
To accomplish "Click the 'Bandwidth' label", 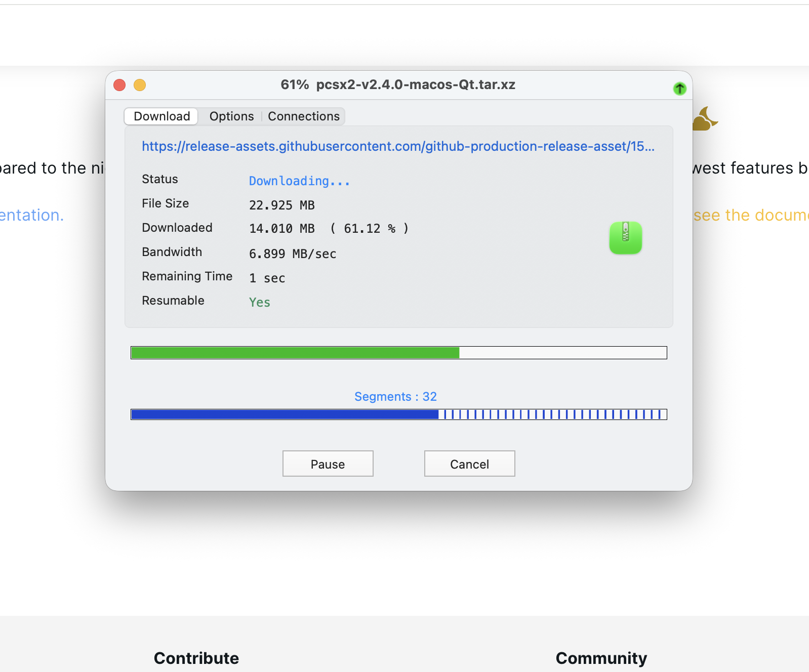I will point(172,252).
